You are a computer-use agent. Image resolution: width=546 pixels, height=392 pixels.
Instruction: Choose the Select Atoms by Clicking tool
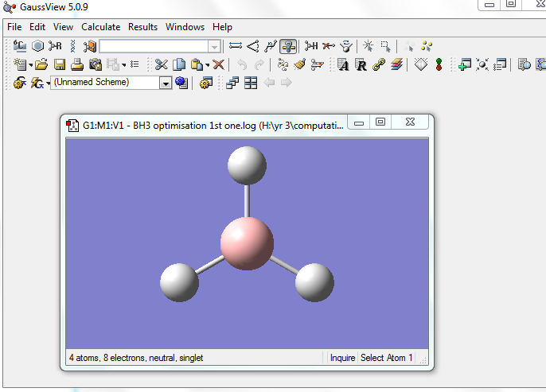[368, 45]
